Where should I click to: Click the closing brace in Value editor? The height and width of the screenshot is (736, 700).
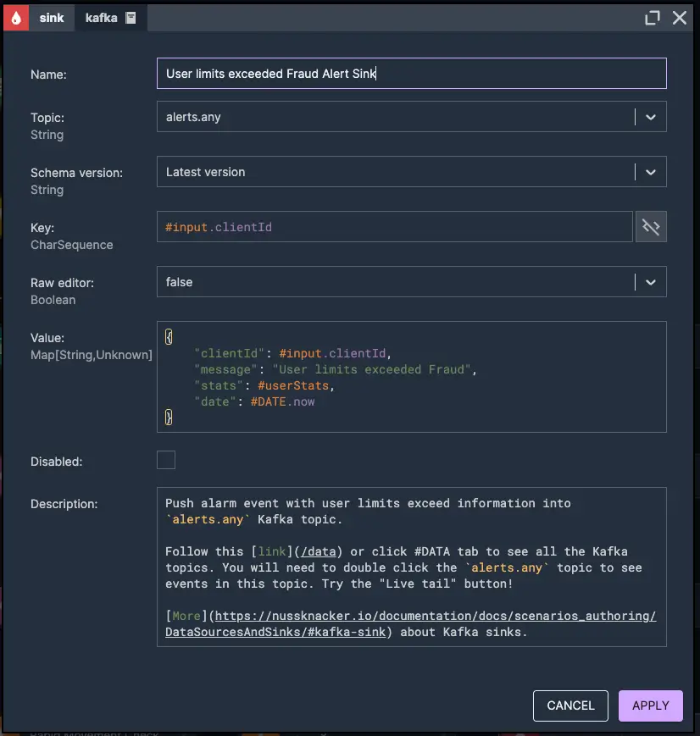pyautogui.click(x=169, y=418)
